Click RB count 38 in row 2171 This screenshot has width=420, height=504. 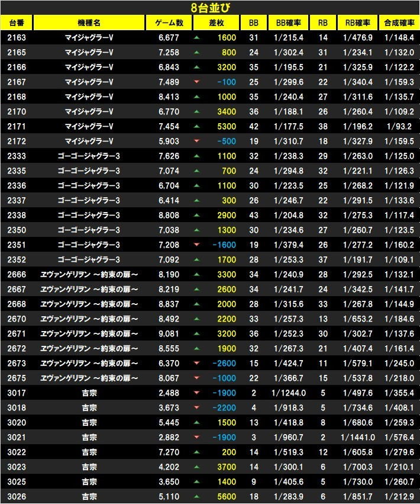click(x=323, y=126)
